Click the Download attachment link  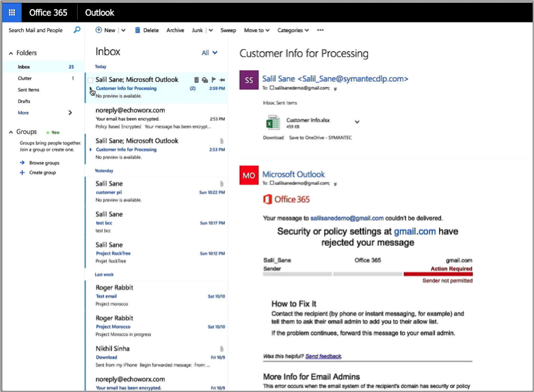click(x=273, y=137)
